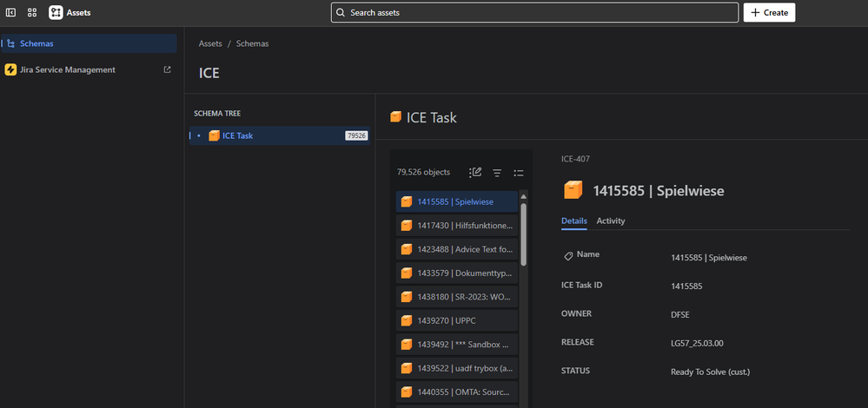This screenshot has width=868, height=408.
Task: Click the scroll-up arrow of the object list
Action: [524, 197]
